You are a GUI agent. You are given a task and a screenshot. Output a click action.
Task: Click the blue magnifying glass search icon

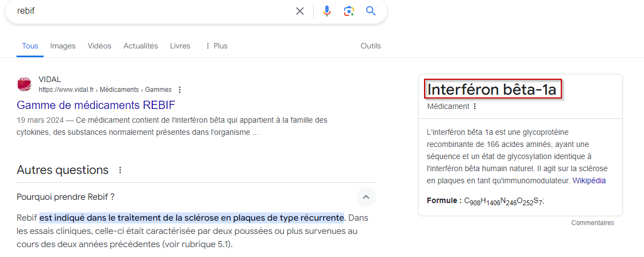[x=371, y=11]
